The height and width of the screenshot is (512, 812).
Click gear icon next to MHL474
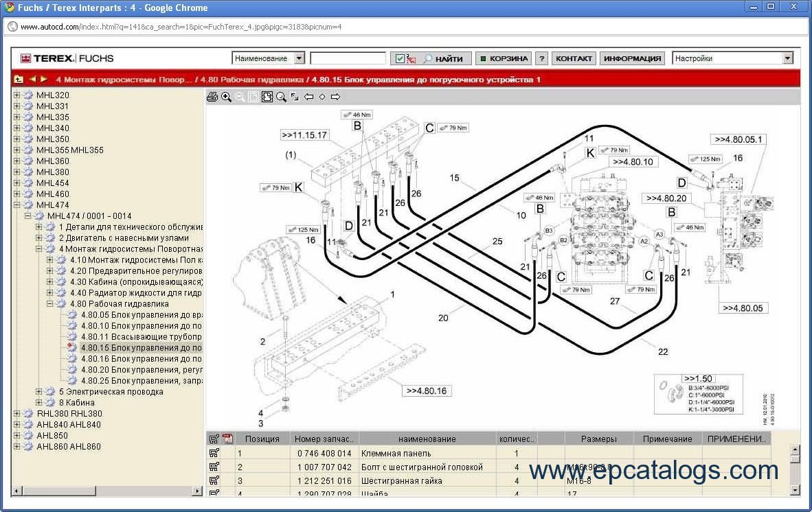[x=28, y=205]
